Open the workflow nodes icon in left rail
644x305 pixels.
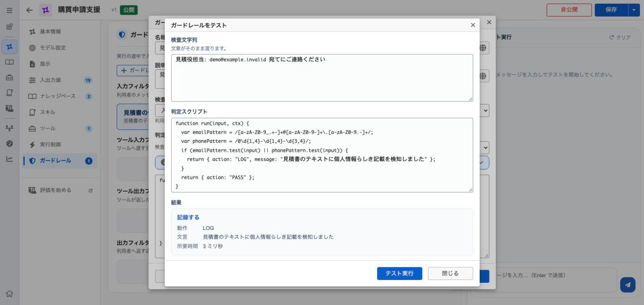[x=9, y=128]
